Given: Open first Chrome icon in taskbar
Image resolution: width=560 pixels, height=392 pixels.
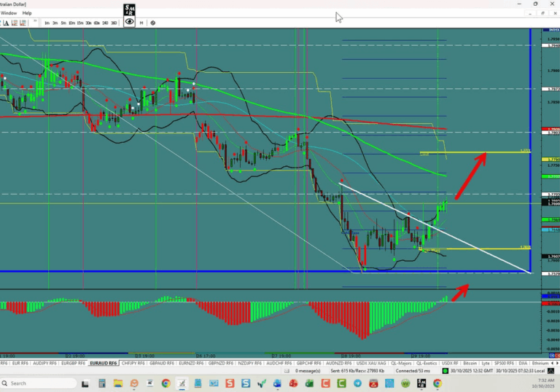Looking at the screenshot, I should (166, 383).
